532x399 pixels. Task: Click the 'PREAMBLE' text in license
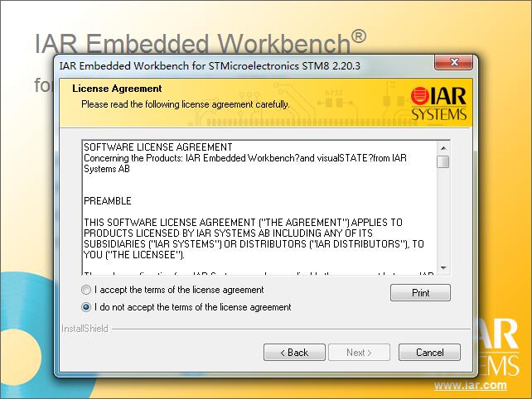[x=108, y=201]
